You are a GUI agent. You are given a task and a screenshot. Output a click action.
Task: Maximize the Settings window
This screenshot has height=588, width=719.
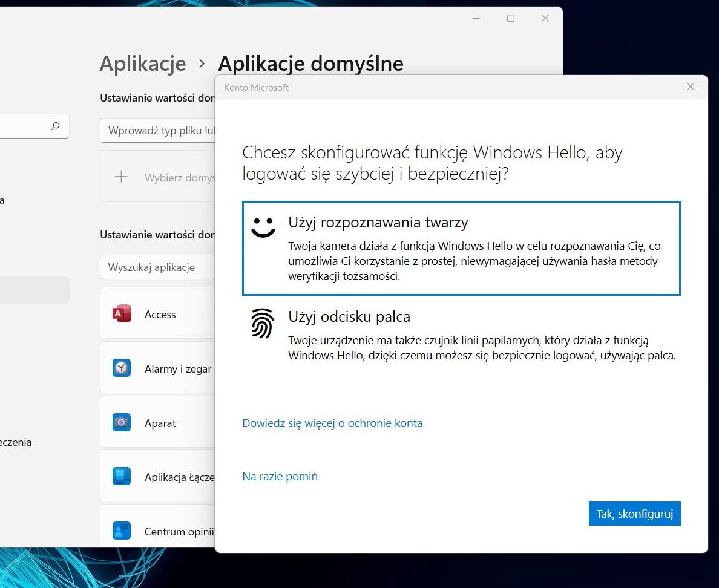coord(510,18)
